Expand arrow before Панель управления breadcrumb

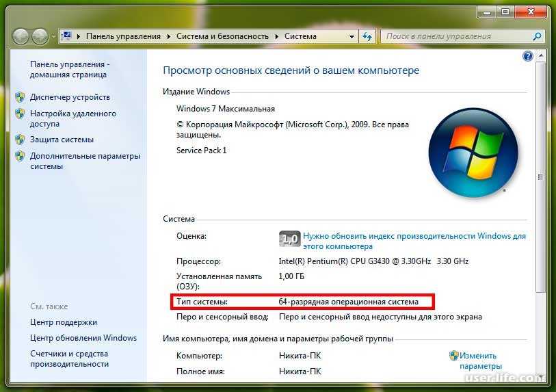(79, 36)
